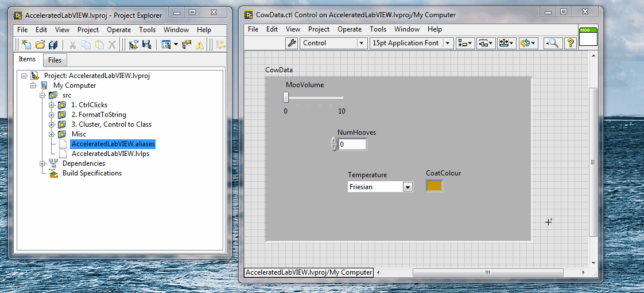
Task: Click the horizontal scrollbar right arrow
Action: 584,272
